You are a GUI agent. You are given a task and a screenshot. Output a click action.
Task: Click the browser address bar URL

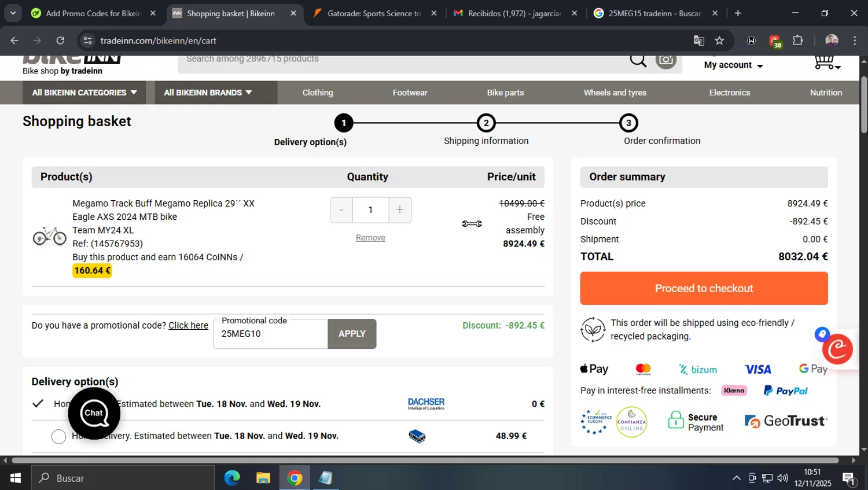[x=158, y=40]
